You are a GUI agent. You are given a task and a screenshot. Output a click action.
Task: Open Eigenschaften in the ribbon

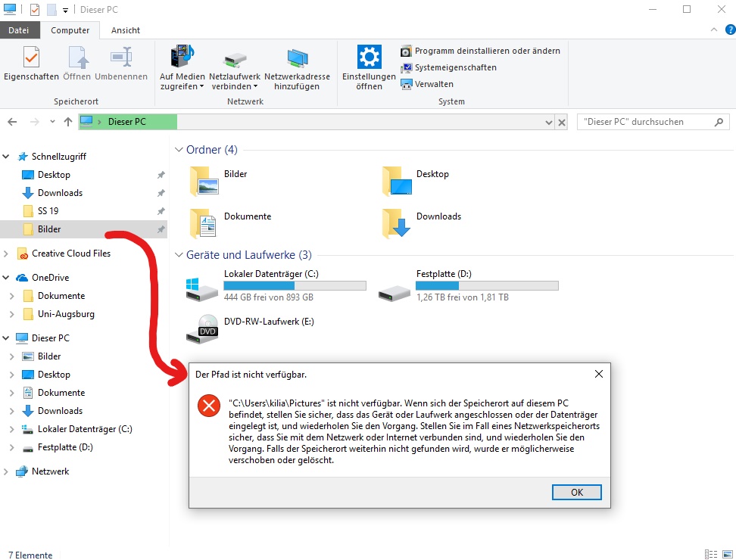click(x=31, y=64)
